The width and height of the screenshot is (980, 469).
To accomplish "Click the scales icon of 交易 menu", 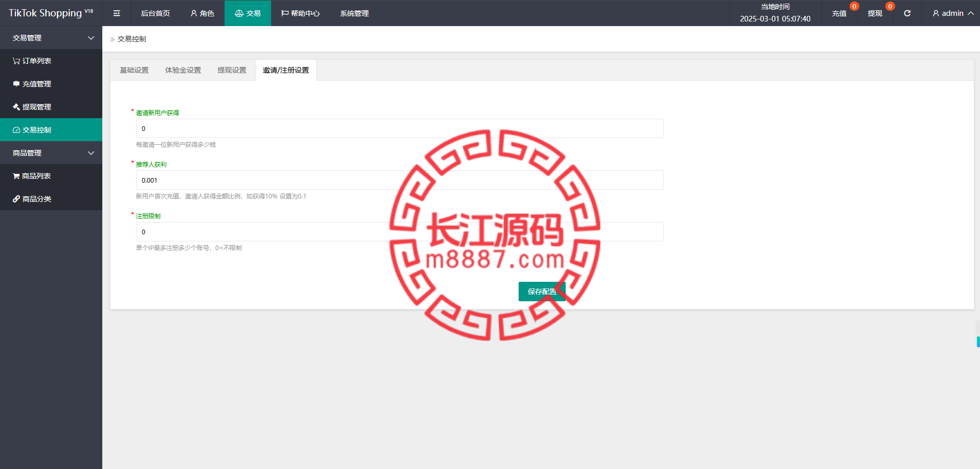I will point(239,13).
